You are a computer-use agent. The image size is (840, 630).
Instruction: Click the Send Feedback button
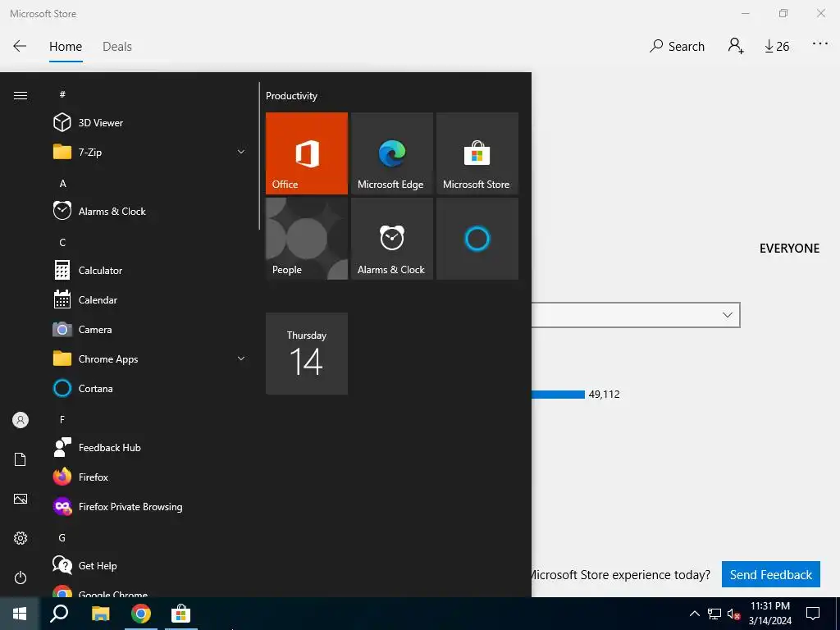click(x=771, y=575)
